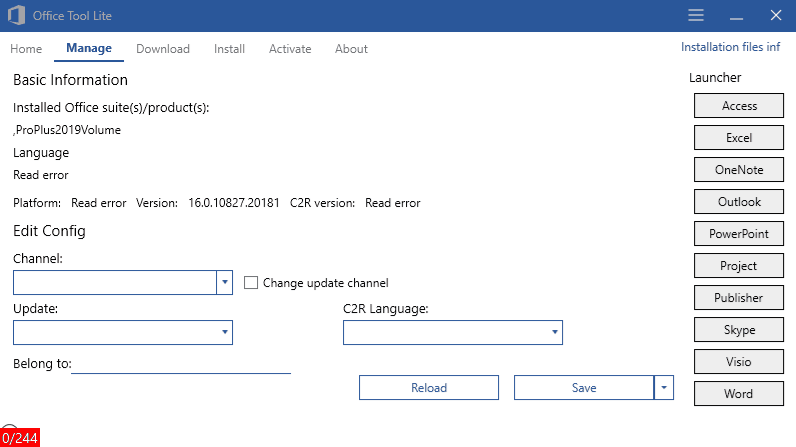Launch Word from the Launcher

click(739, 393)
